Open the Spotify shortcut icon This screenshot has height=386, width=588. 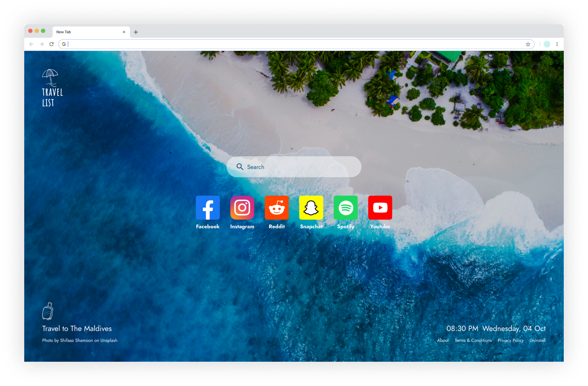point(346,208)
